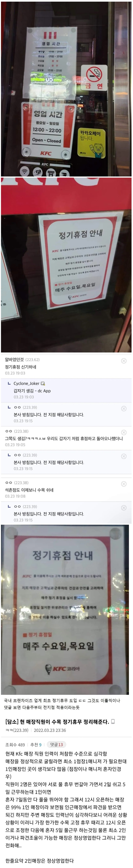Click the mobile icon after the post title
Screen dimensions: 133x868
pyautogui.click(x=113, y=722)
